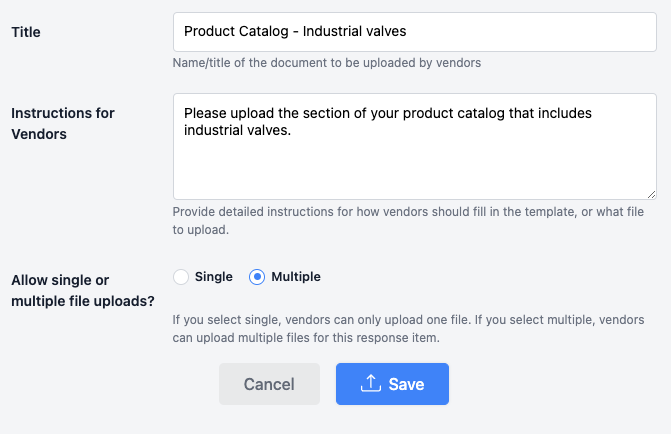Click the textarea resize handle corner
The width and height of the screenshot is (671, 434).
651,193
